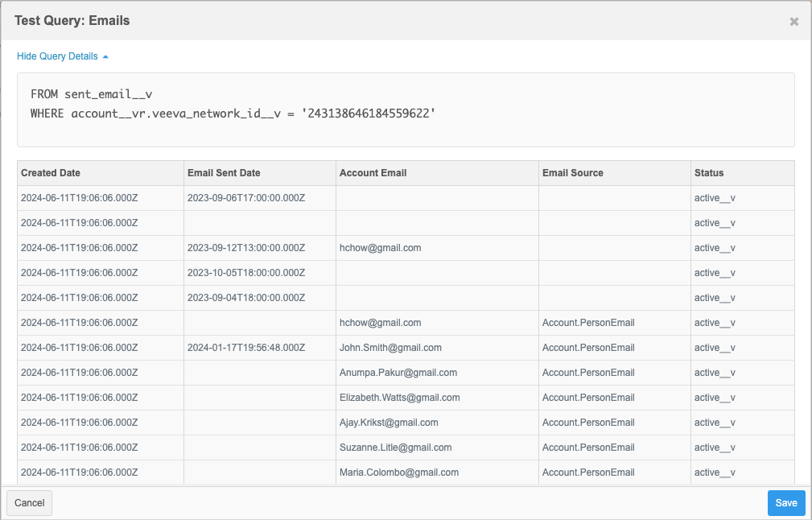Click the 2023-09-06 email sent date cell
The width and height of the screenshot is (812, 520).
(x=245, y=198)
